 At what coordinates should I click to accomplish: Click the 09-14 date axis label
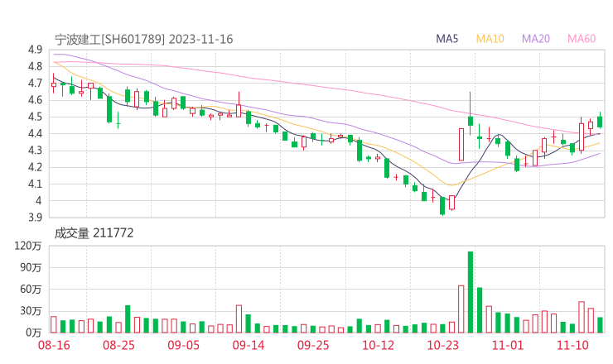click(x=249, y=345)
